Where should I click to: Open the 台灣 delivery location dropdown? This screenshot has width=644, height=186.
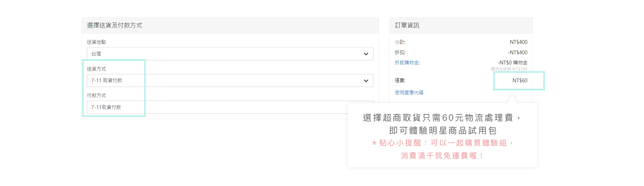pos(227,54)
